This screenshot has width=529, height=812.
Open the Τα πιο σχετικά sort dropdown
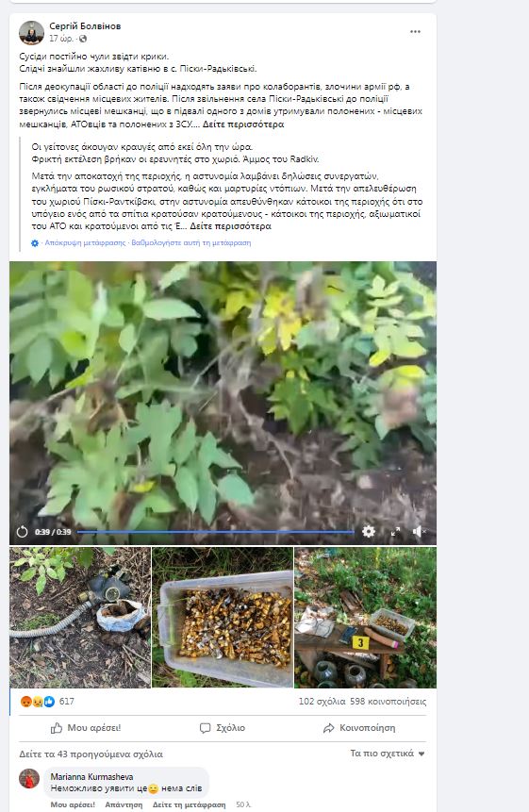point(388,754)
